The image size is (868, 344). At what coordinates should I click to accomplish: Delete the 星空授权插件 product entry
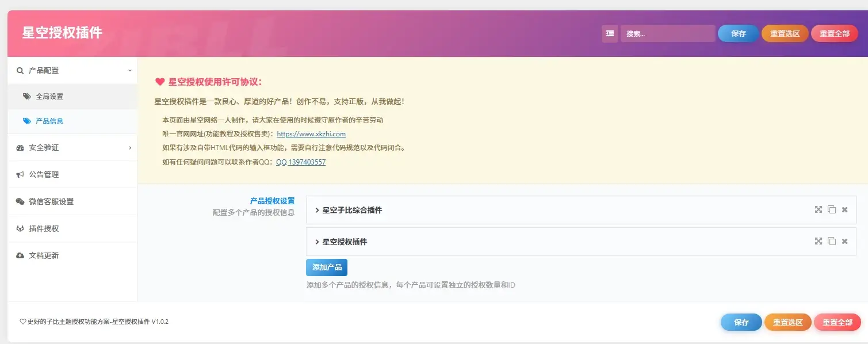[844, 242]
